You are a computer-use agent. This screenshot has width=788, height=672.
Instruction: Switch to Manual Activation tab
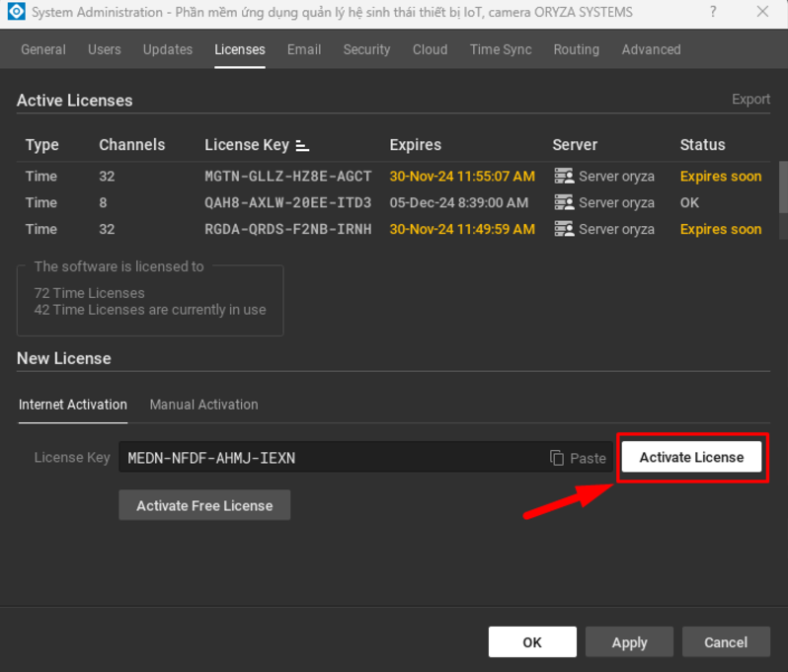pos(204,405)
